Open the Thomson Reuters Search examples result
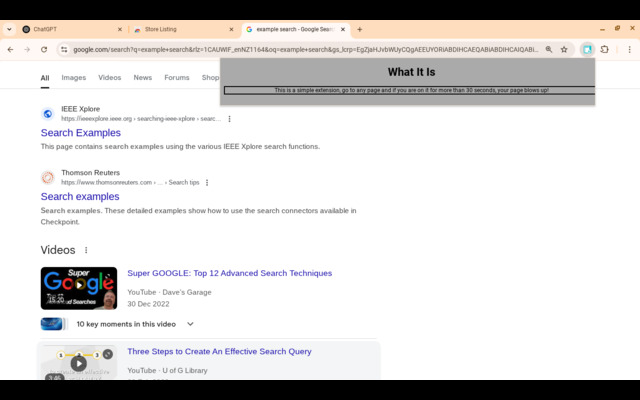 [80, 196]
